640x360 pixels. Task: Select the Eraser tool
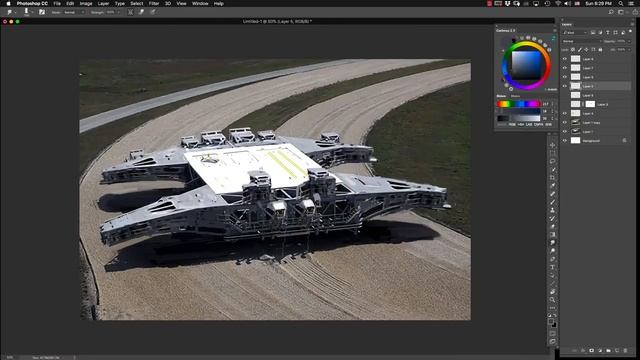pos(553,227)
